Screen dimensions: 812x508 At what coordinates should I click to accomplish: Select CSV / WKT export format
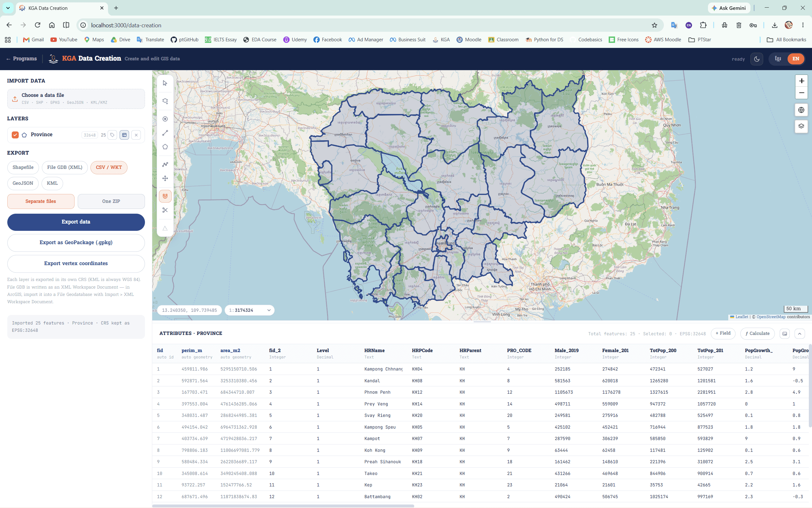pos(109,167)
